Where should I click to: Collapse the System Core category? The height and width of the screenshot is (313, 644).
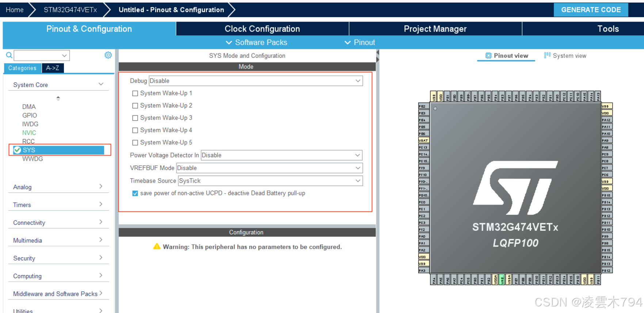(x=58, y=85)
